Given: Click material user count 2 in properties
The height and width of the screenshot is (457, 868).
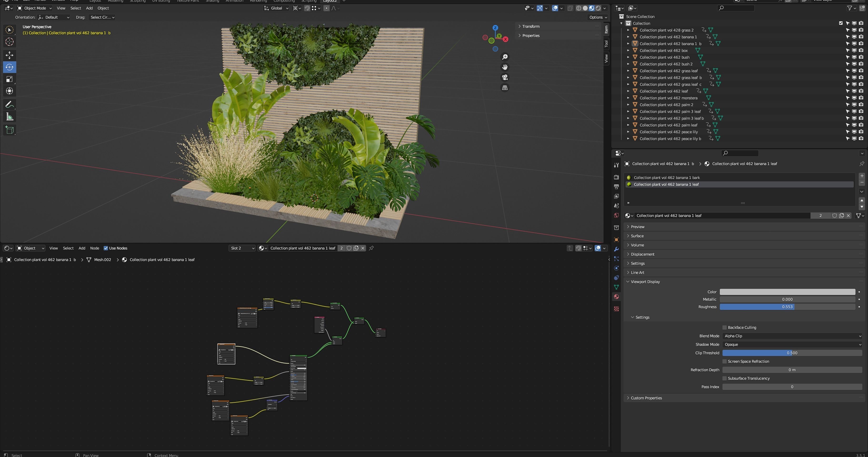Looking at the screenshot, I should (820, 216).
